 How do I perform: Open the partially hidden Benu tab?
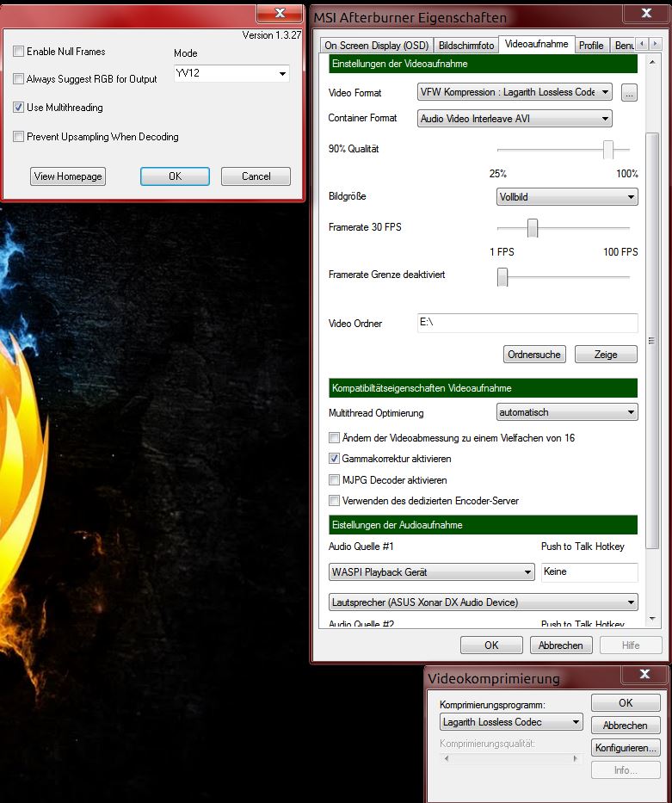click(624, 45)
